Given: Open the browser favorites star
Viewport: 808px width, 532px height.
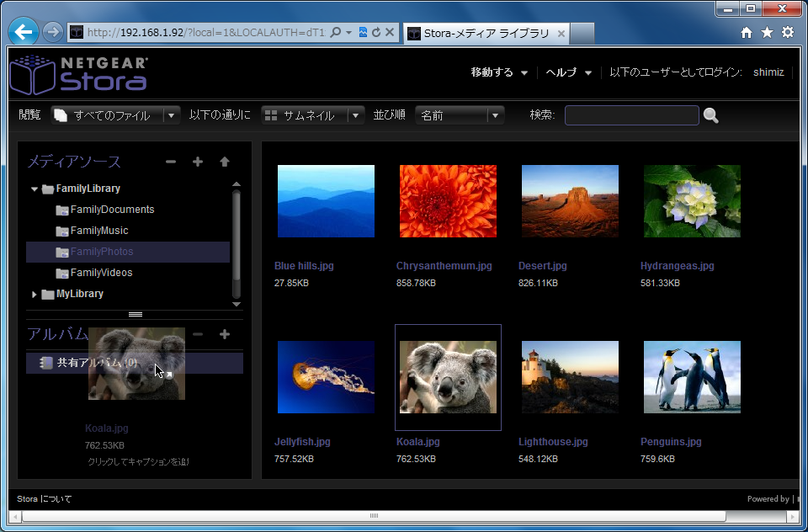Looking at the screenshot, I should [x=767, y=33].
